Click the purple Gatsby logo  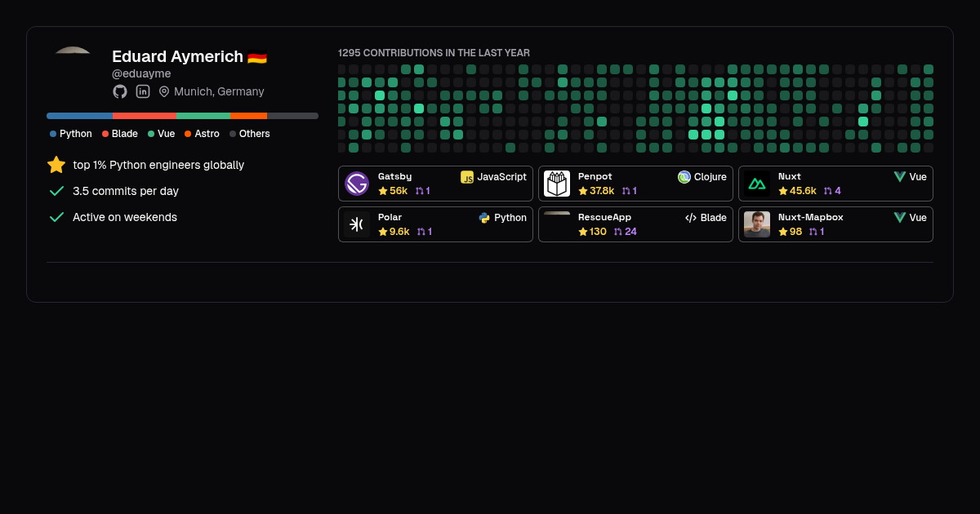click(357, 184)
